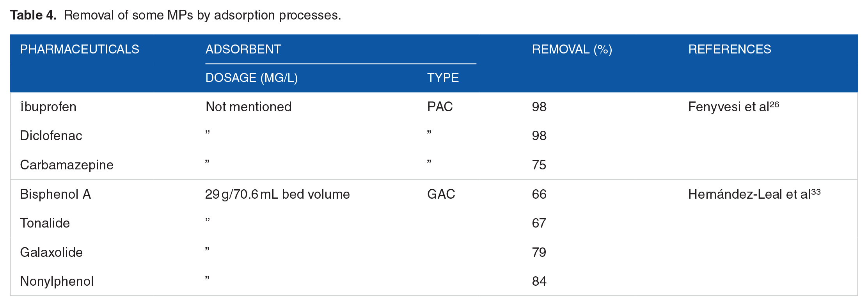Select the Ibuprofen row label

tap(48, 107)
